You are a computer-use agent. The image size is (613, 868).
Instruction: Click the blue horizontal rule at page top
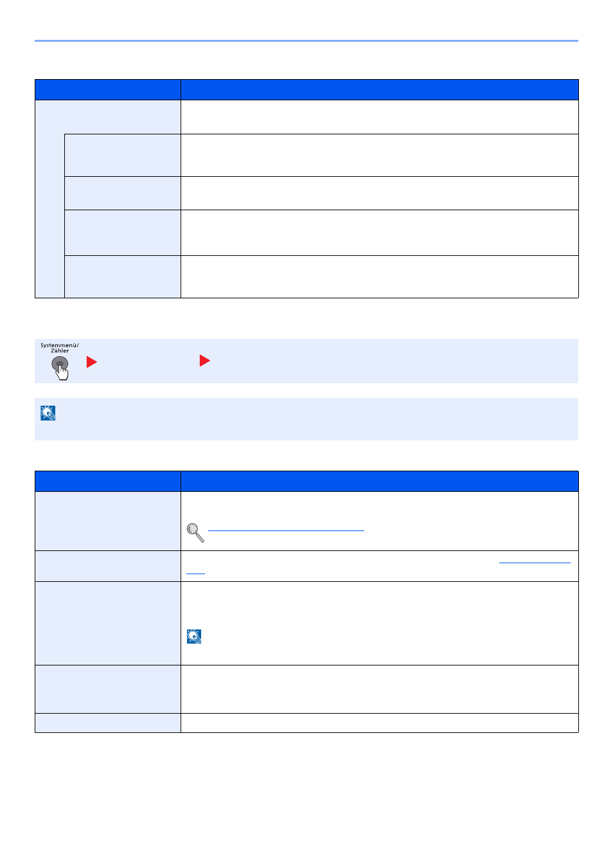306,41
